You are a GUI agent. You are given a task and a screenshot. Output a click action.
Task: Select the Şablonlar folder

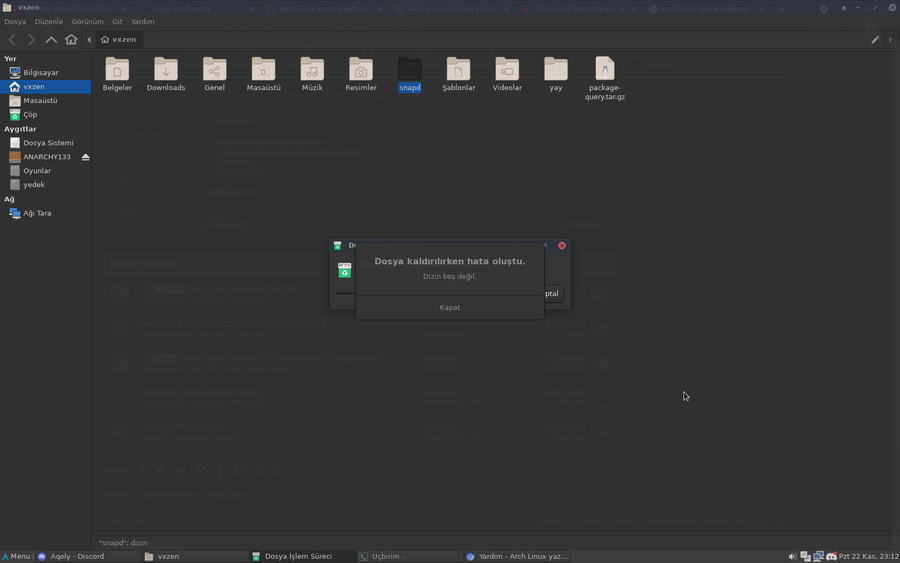(459, 74)
